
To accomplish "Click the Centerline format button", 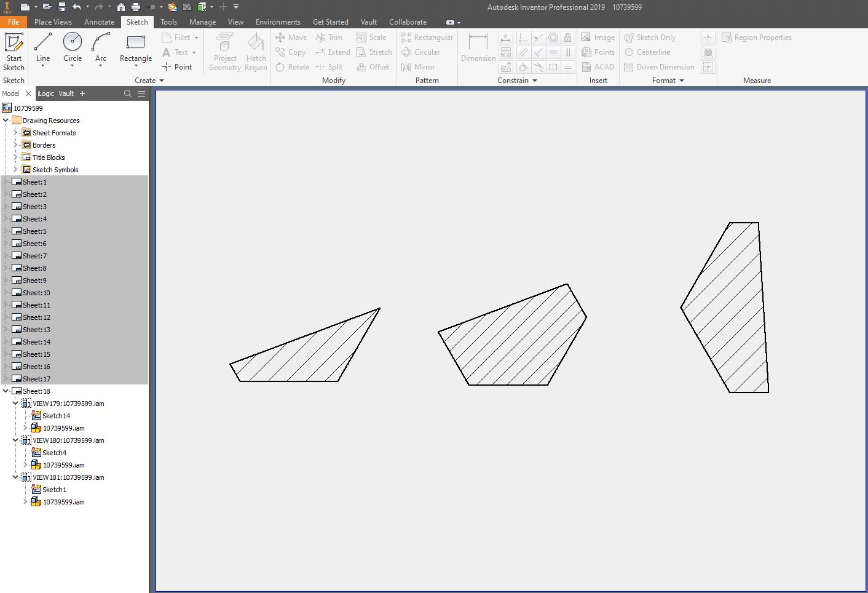I will coord(647,52).
